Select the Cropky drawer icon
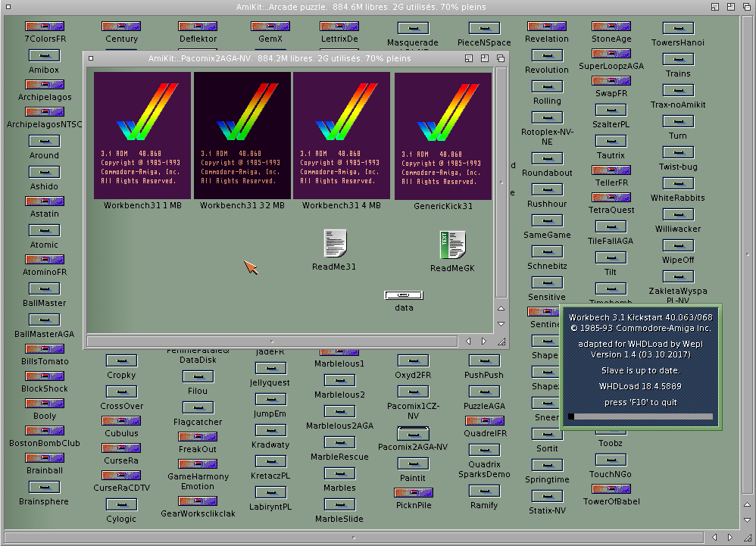This screenshot has height=546, width=756. pos(121,361)
